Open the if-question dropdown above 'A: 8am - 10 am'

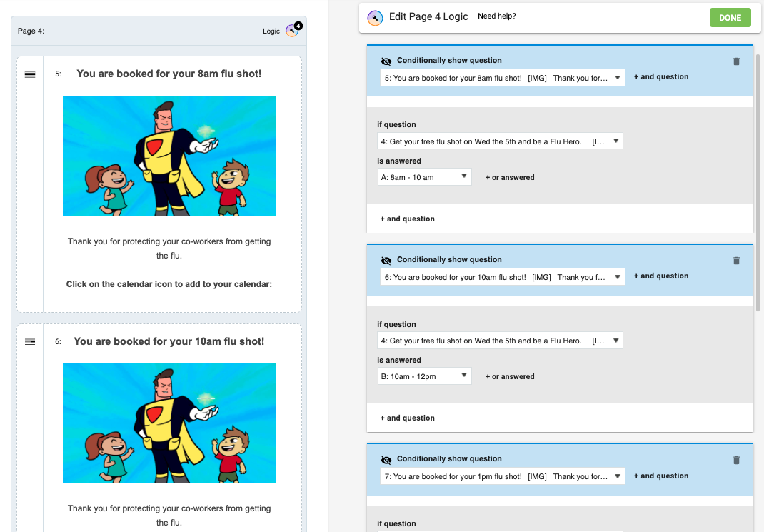coord(500,141)
